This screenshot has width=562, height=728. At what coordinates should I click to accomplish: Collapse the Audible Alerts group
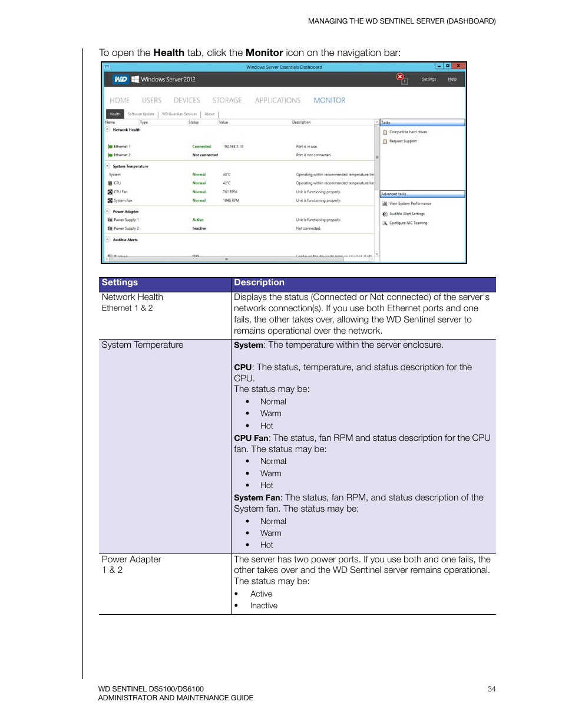tap(108, 239)
